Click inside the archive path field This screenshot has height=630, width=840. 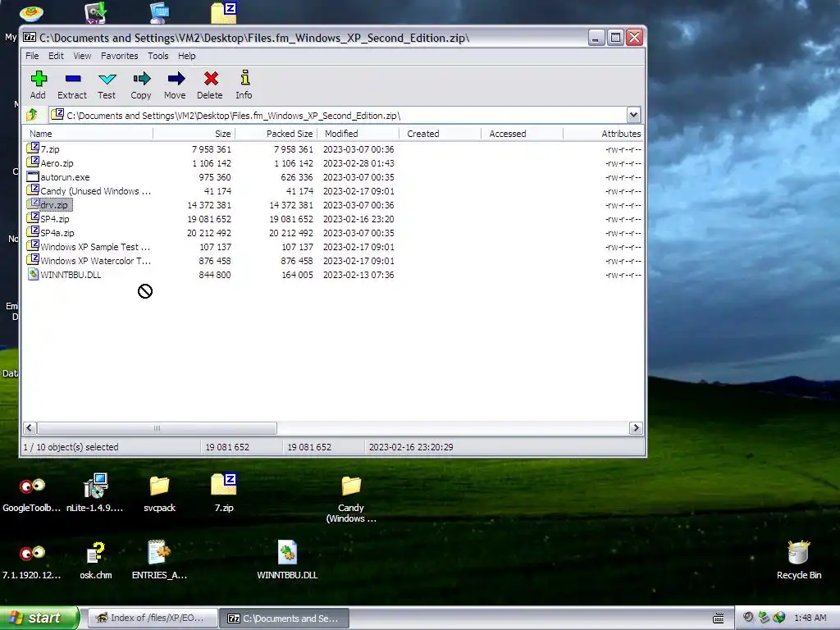(337, 115)
